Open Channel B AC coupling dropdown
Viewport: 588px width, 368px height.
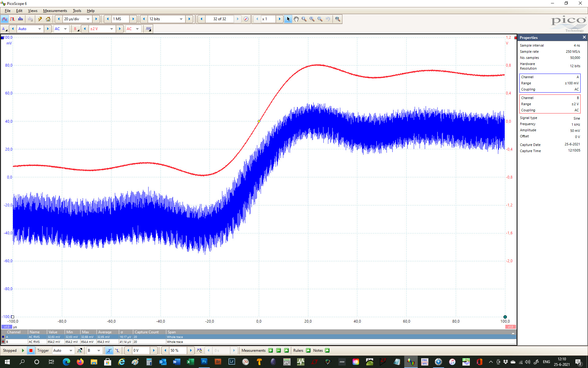coord(137,29)
